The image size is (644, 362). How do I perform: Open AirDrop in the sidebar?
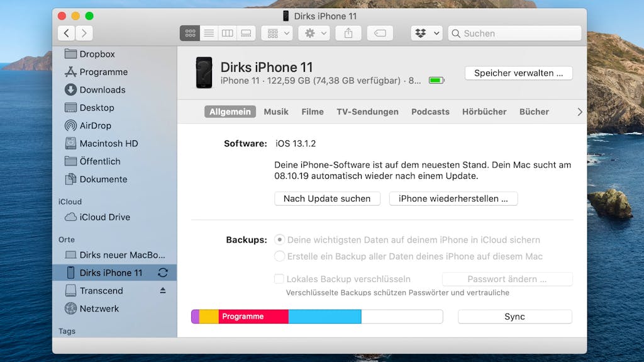[x=115, y=125]
